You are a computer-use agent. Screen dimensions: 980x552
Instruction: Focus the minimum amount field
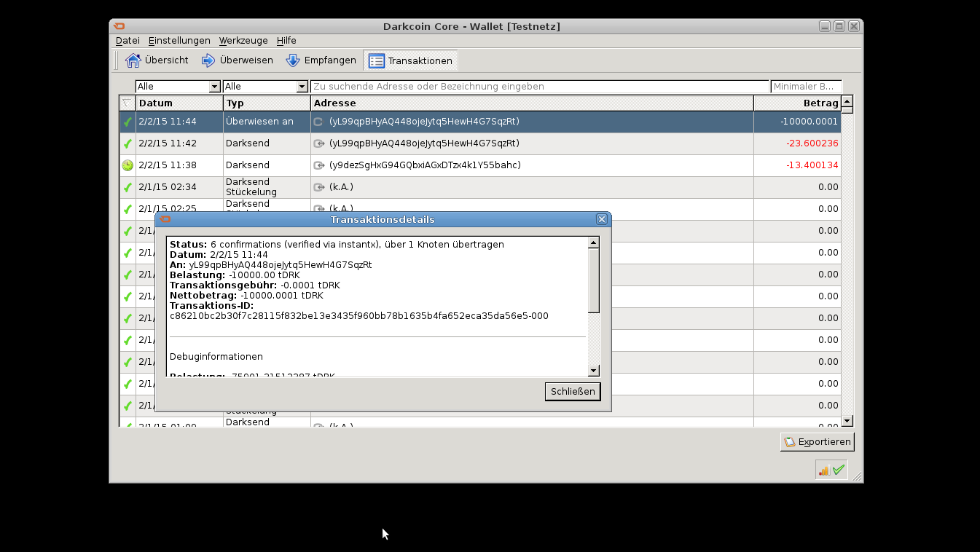pos(806,87)
